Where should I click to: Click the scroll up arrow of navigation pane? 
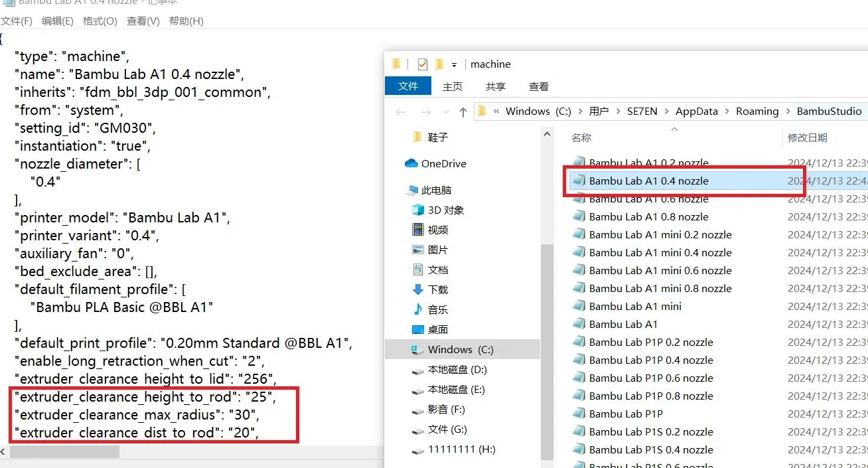[x=547, y=133]
